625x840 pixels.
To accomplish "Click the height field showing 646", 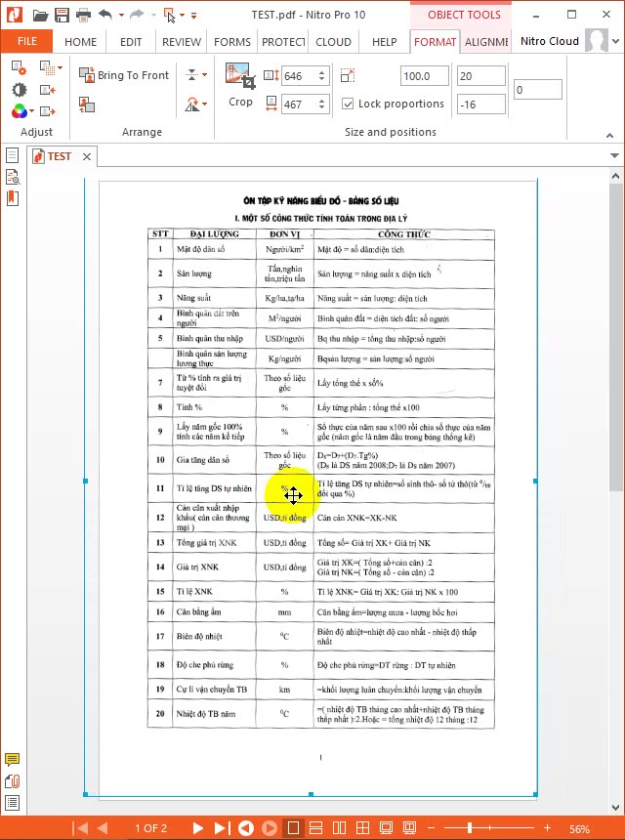I will (299, 76).
